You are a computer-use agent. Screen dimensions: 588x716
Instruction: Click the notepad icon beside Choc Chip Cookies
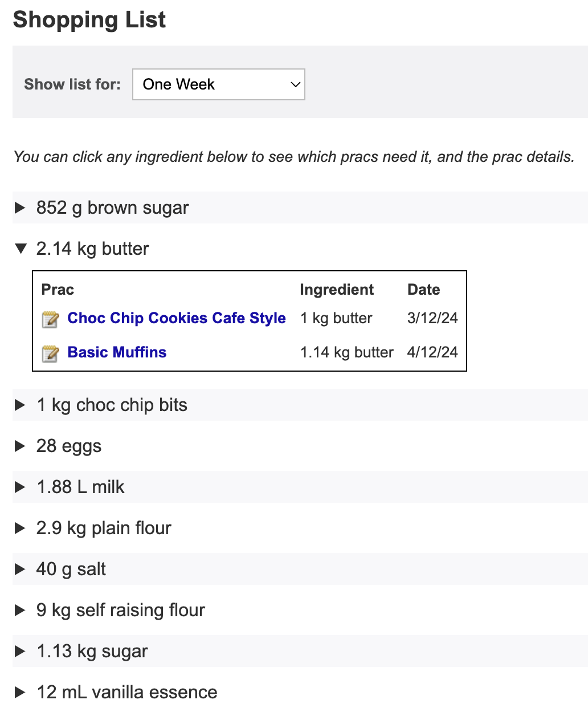50,319
